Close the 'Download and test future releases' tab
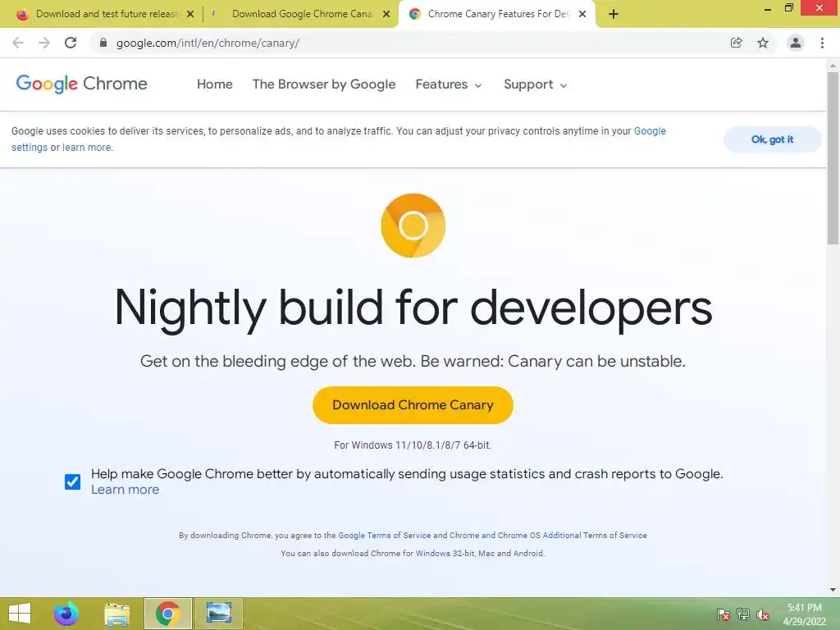This screenshot has height=630, width=840. tap(190, 14)
